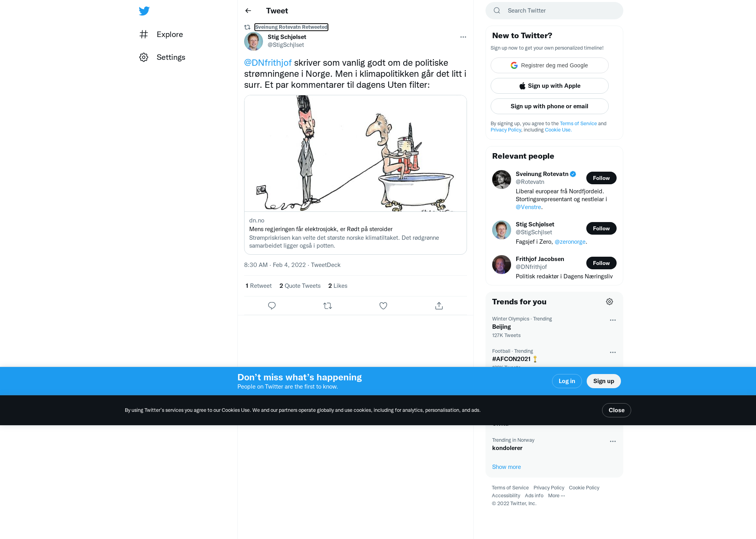The image size is (756, 539).
Task: Follow Frithjof Jacobsen
Action: click(601, 263)
